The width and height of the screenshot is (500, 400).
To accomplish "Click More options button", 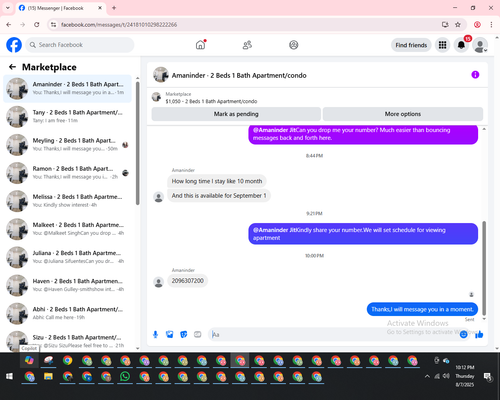I will tap(403, 114).
